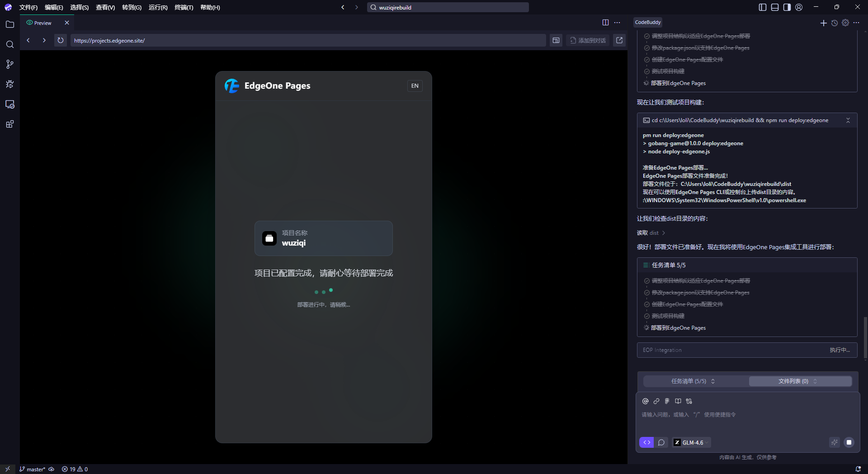Click the @ mention icon in chat input
Viewport: 868px width, 474px height.
646,401
